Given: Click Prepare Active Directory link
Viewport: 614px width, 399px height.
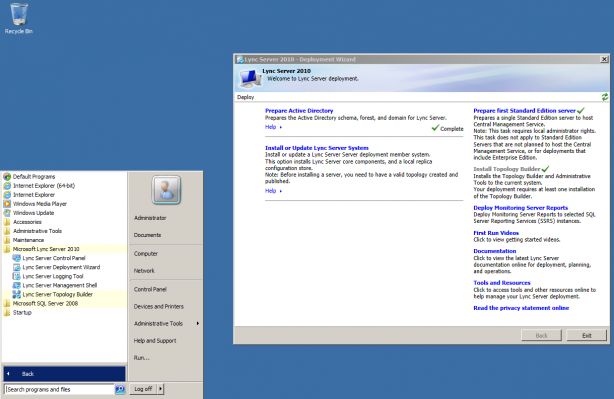Looking at the screenshot, I should tap(299, 111).
